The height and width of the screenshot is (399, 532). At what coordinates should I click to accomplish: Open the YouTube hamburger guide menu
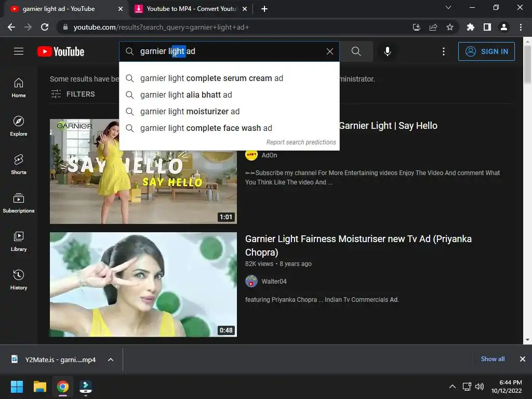19,51
